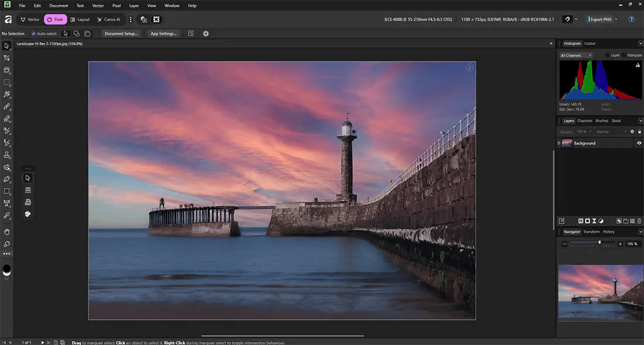
Task: Switch to Pixel studio mode
Action: pyautogui.click(x=56, y=19)
